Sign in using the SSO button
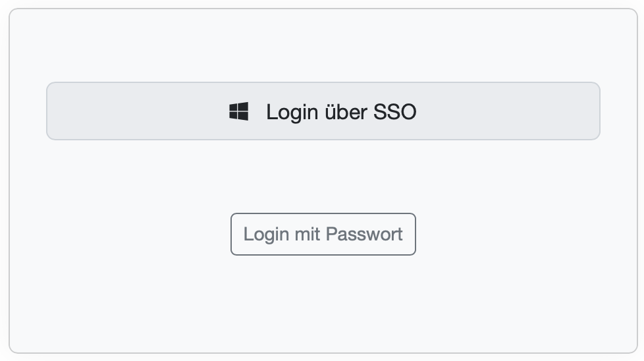The height and width of the screenshot is (361, 644). point(323,111)
